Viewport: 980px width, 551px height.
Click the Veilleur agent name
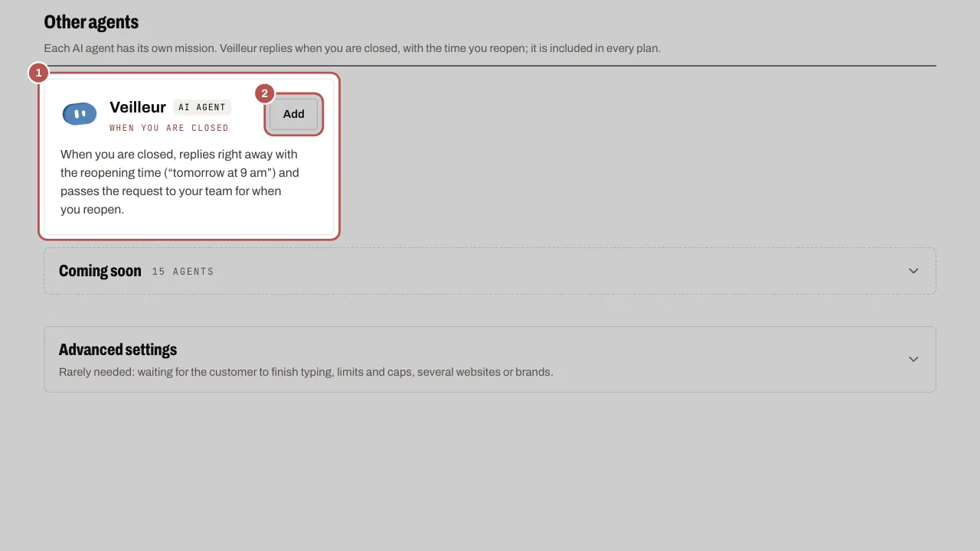[138, 107]
